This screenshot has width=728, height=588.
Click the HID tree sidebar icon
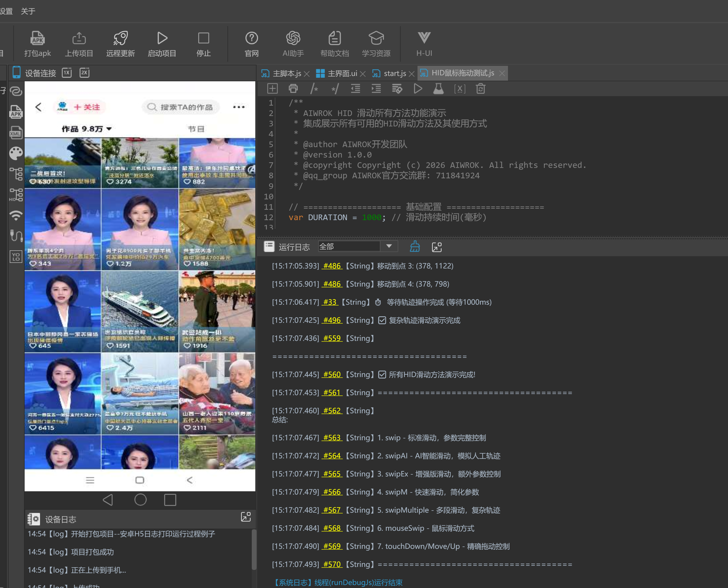[16, 195]
